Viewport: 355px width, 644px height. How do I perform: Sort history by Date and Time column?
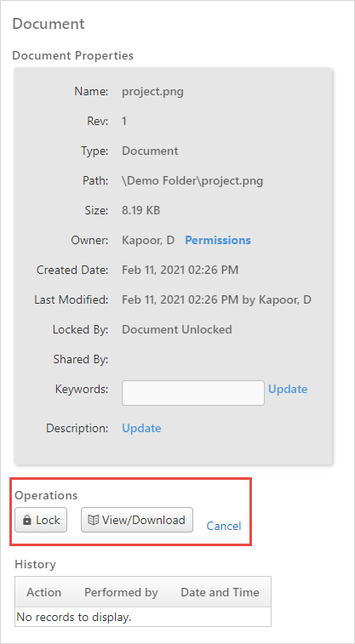(x=220, y=592)
